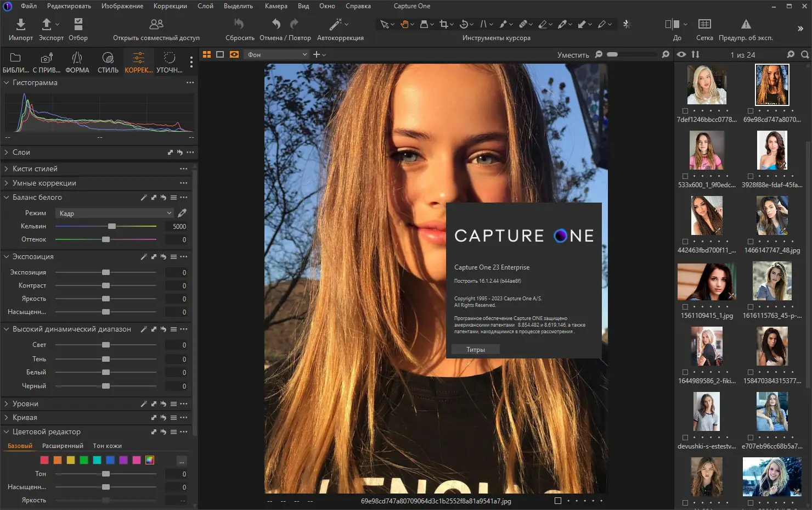Click the white balance eyedropper picker
The height and width of the screenshot is (510, 812).
(x=182, y=213)
